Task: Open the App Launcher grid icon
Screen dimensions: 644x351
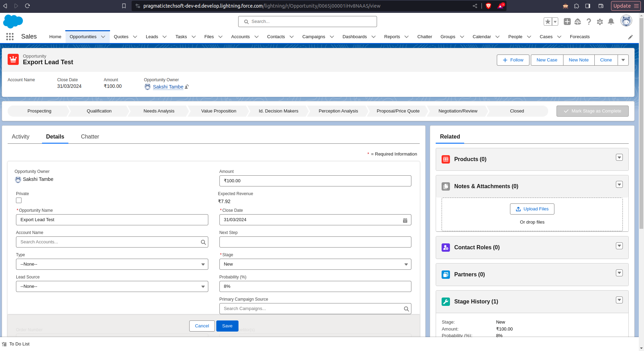Action: 10,36
